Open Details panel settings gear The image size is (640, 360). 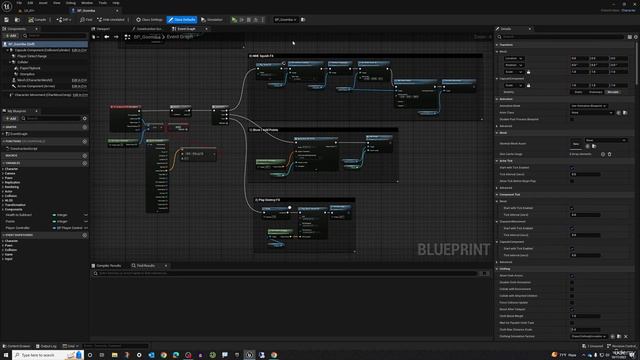[x=636, y=37]
